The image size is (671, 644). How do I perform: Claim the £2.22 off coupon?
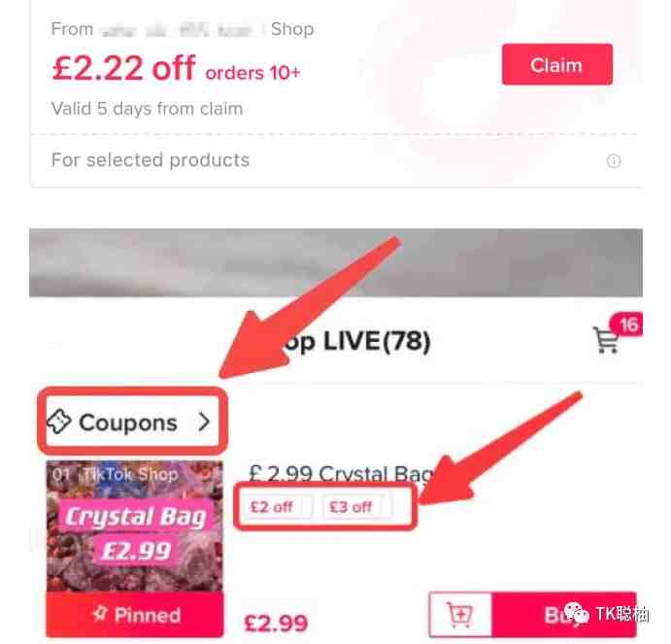click(556, 65)
